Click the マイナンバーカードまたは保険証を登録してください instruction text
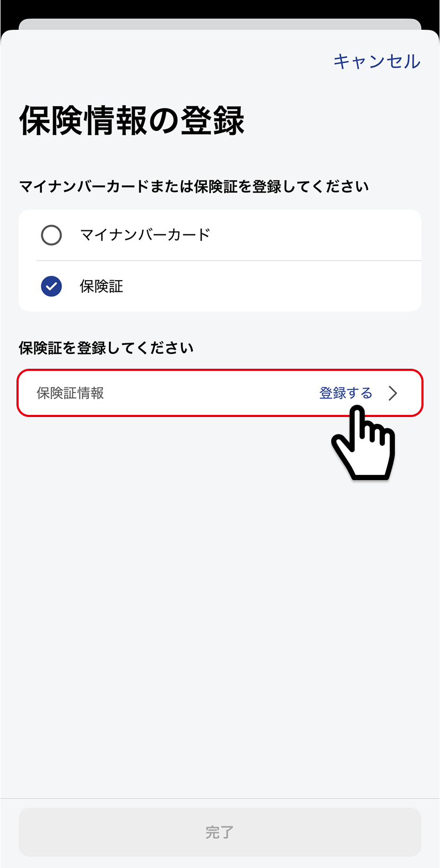The height and width of the screenshot is (868, 440). [194, 187]
